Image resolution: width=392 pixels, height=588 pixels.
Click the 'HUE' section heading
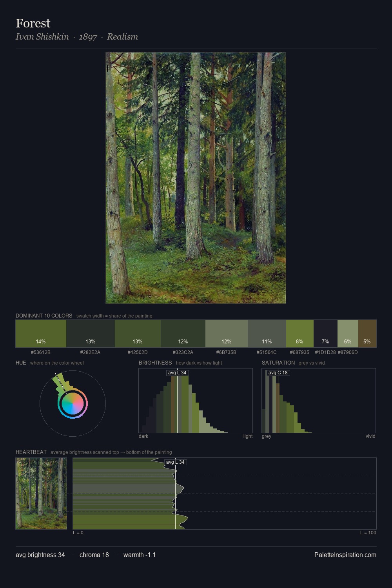[x=21, y=363]
